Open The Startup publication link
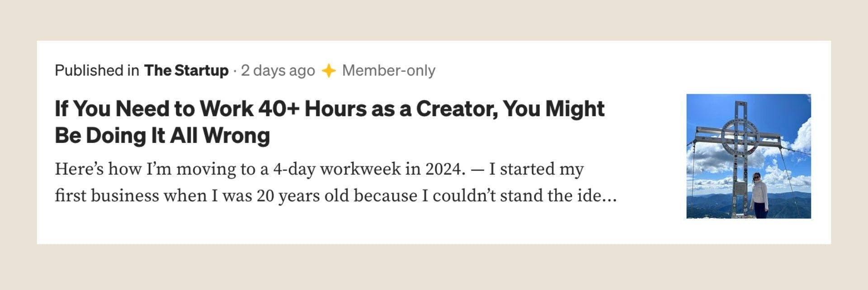The width and height of the screenshot is (868, 290). (x=186, y=71)
